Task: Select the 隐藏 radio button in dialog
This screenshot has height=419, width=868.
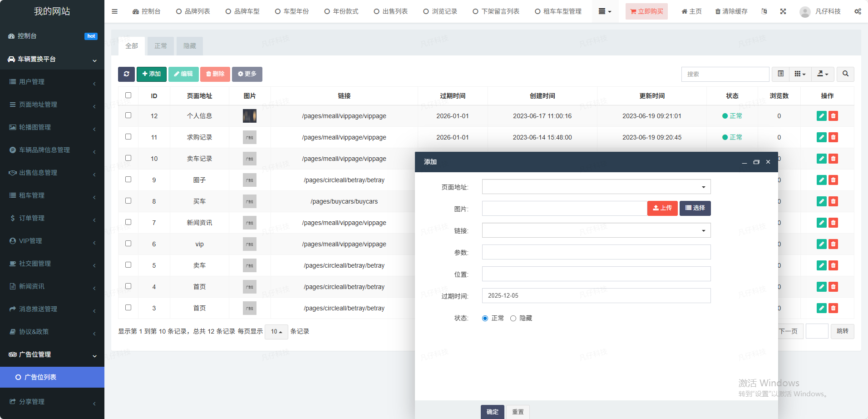Action: pos(513,319)
